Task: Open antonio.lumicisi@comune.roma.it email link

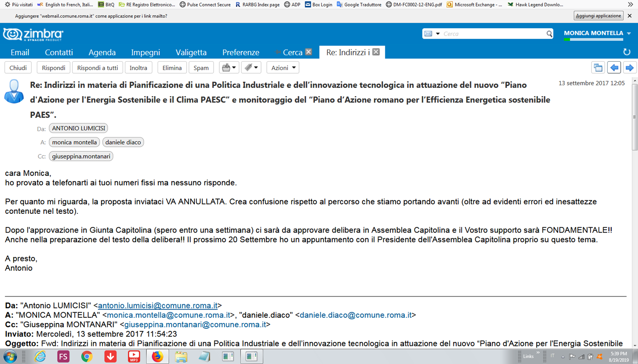Action: (x=158, y=305)
